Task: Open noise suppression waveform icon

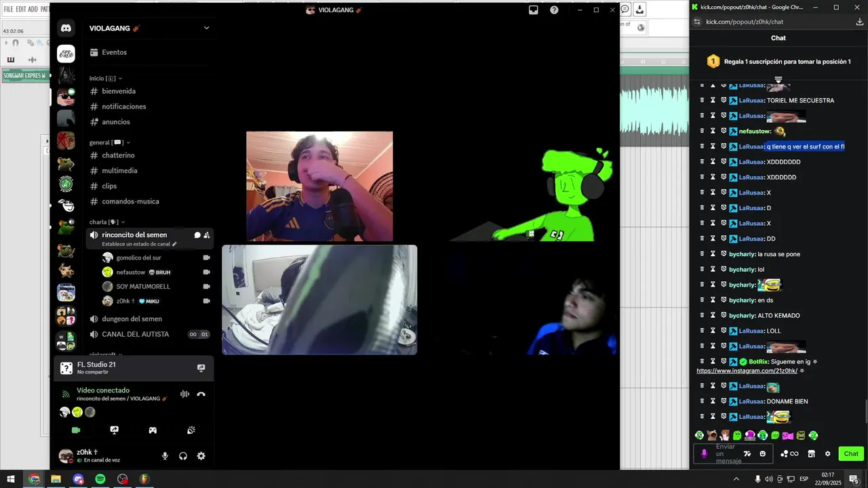Action: pyautogui.click(x=184, y=394)
